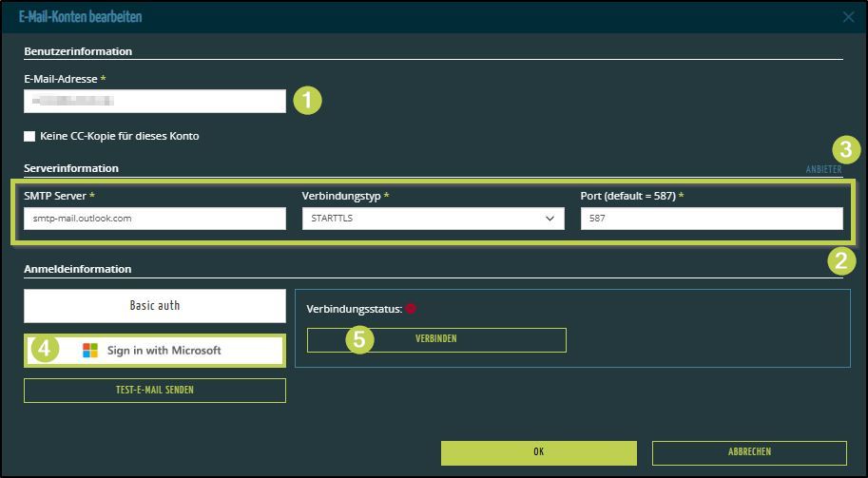Click the green number 4 marker

pos(44,350)
